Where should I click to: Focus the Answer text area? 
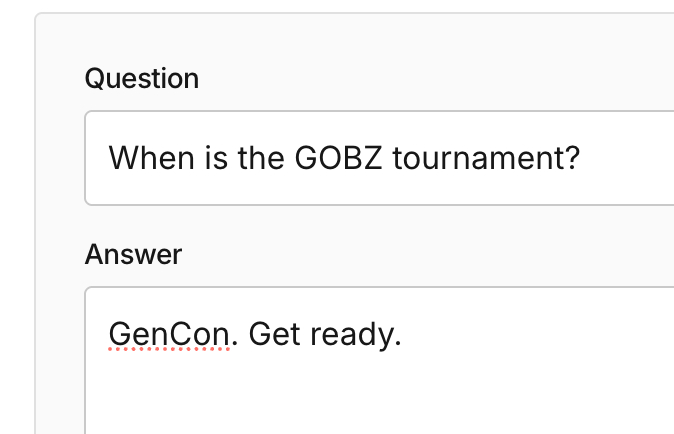[x=380, y=370]
